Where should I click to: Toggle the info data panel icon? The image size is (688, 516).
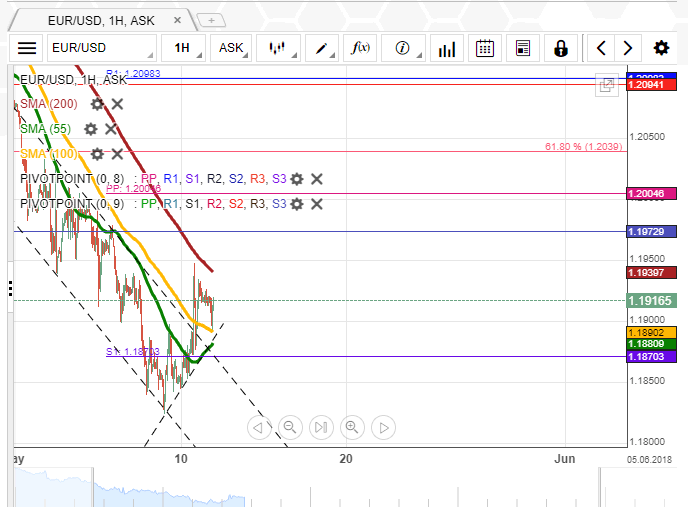point(403,48)
